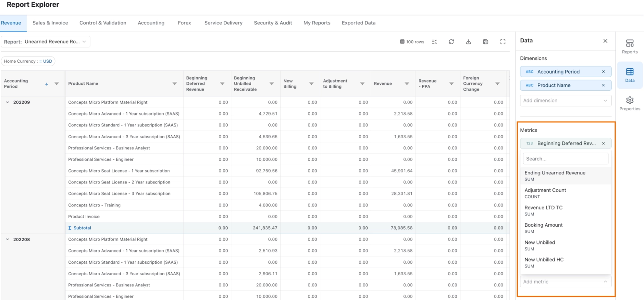Filter the New Billing column

point(311,83)
